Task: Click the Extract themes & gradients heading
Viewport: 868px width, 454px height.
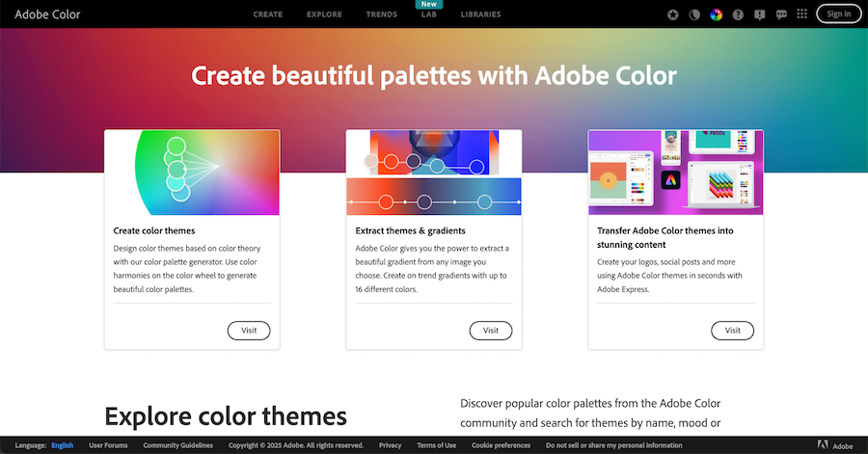Action: pos(410,230)
